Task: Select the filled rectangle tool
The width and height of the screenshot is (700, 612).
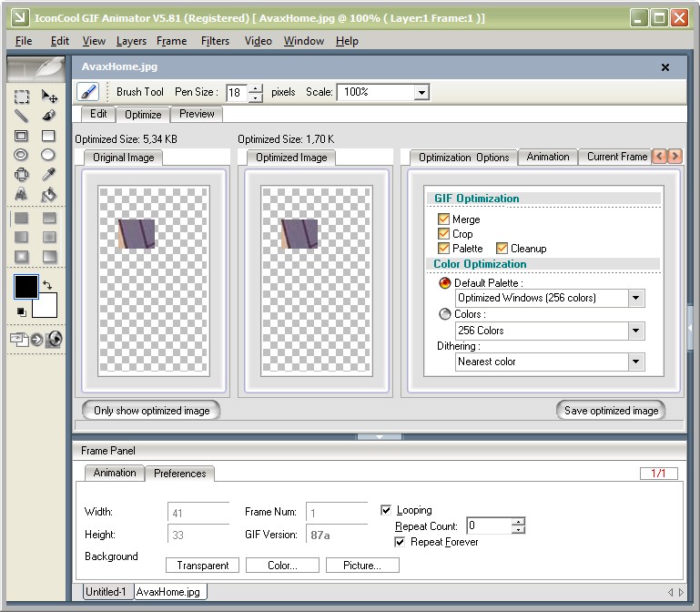Action: tap(48, 136)
